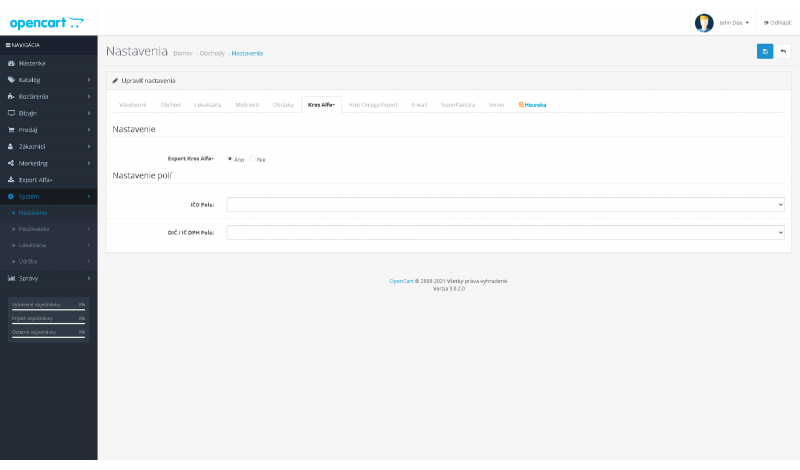Select Áno for Export Kros Alfa+

[x=230, y=159]
